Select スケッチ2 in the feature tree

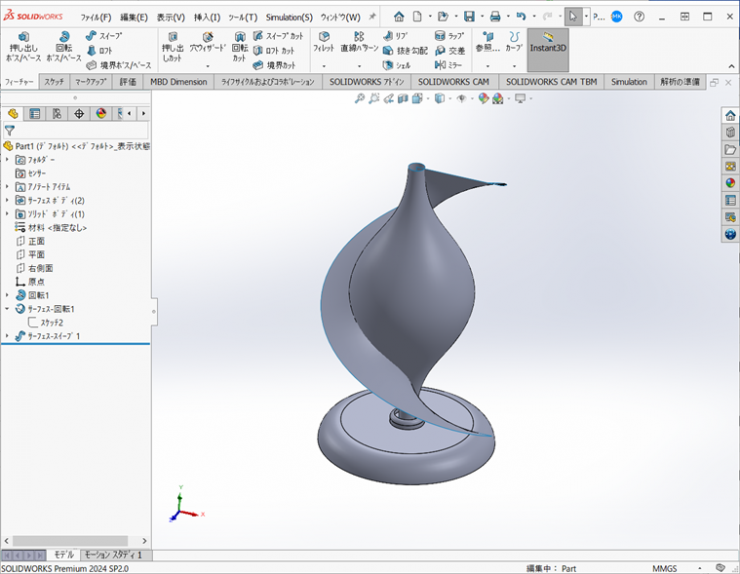coord(52,323)
